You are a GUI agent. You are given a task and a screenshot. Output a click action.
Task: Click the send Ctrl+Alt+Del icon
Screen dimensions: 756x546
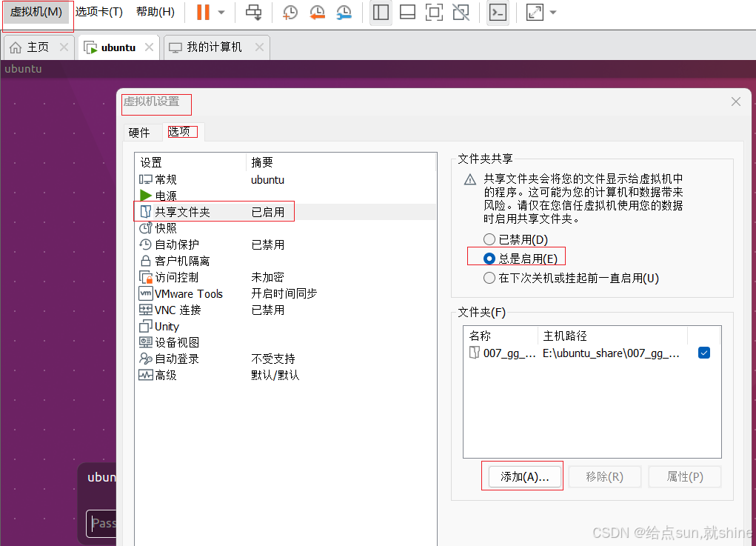point(254,12)
